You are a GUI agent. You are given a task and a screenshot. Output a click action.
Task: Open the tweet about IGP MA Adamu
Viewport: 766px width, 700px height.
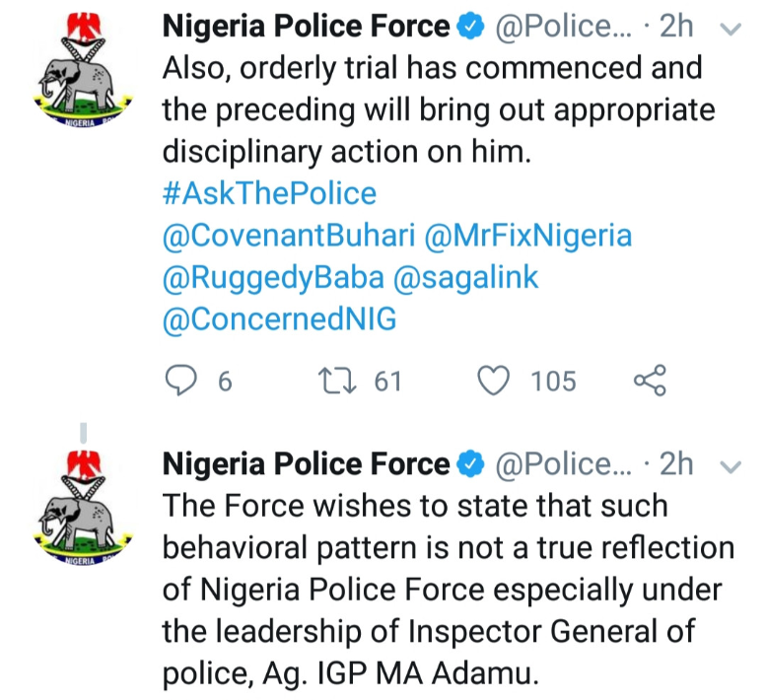pyautogui.click(x=444, y=591)
